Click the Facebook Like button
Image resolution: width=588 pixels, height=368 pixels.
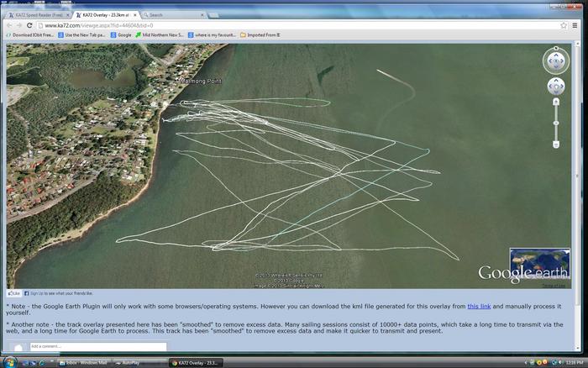(13, 293)
